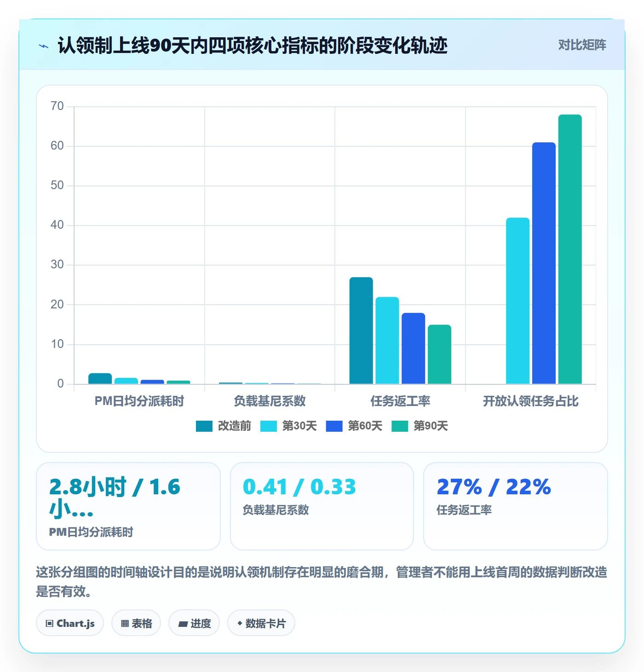Image resolution: width=644 pixels, height=672 pixels.
Task: Click the 第60天 bar in 任务返工率 group
Action: point(414,348)
